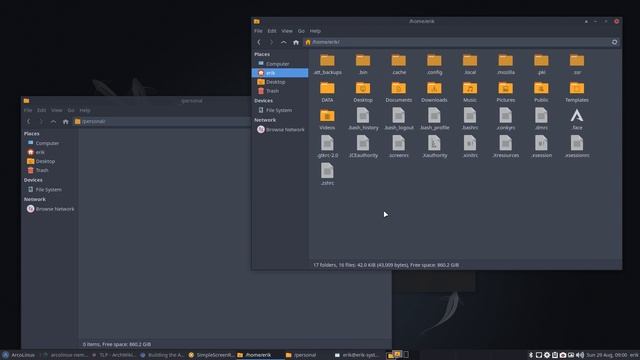Open the Downloads folder

(434, 92)
